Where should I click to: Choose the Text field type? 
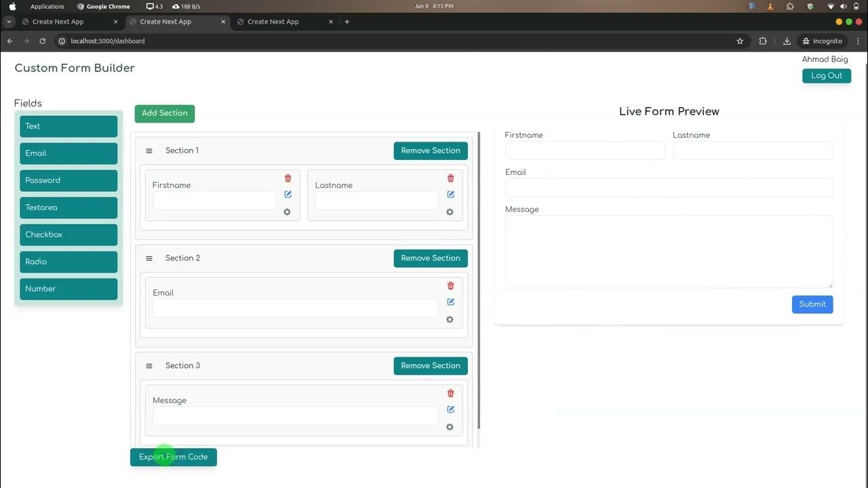click(x=68, y=127)
